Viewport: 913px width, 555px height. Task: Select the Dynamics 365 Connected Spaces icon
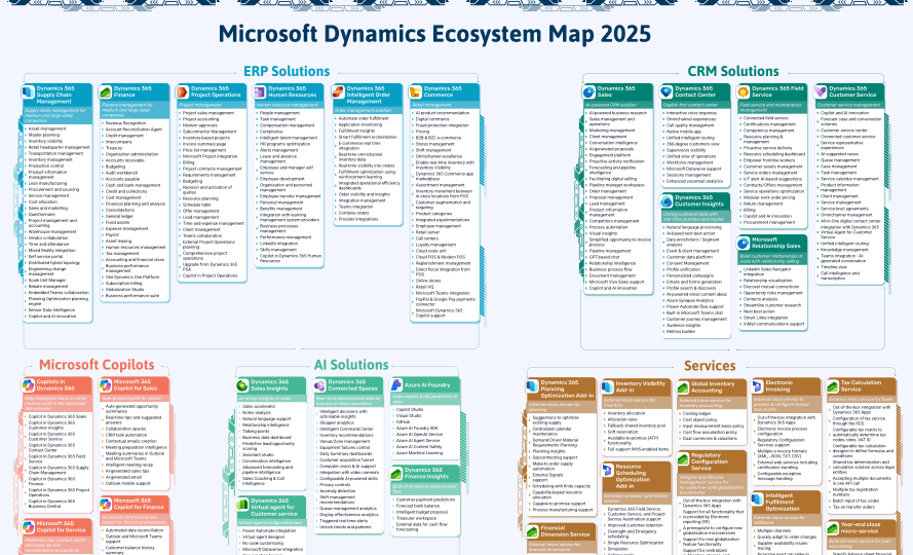[x=320, y=386]
